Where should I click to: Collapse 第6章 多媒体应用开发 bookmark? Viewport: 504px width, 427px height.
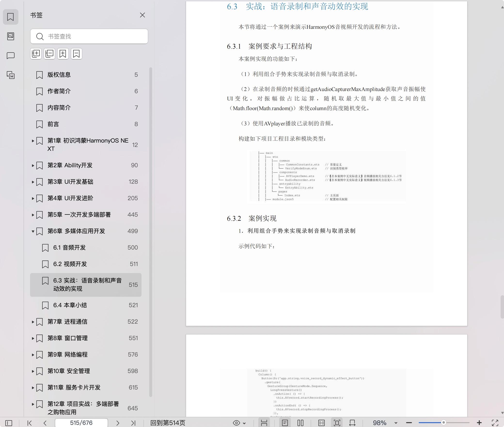coord(33,231)
